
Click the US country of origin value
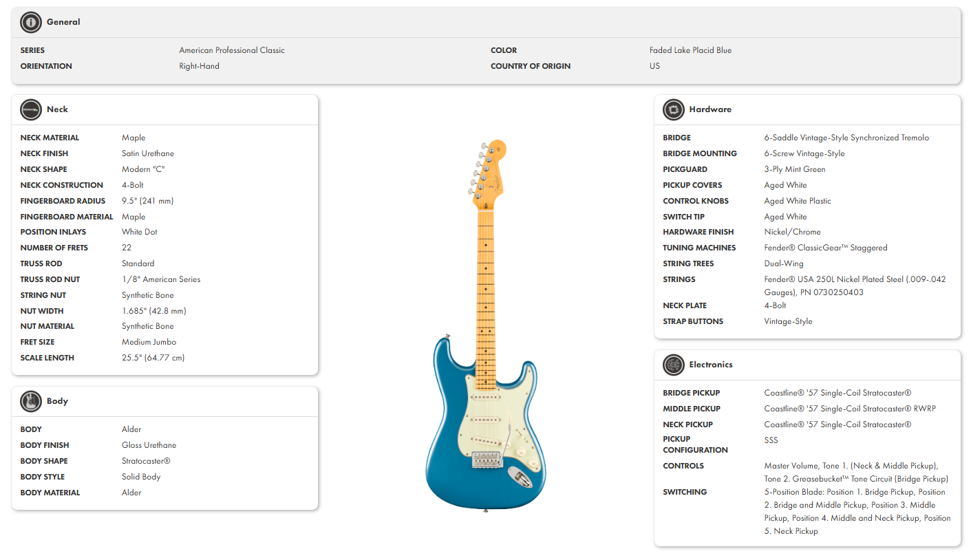coord(654,65)
